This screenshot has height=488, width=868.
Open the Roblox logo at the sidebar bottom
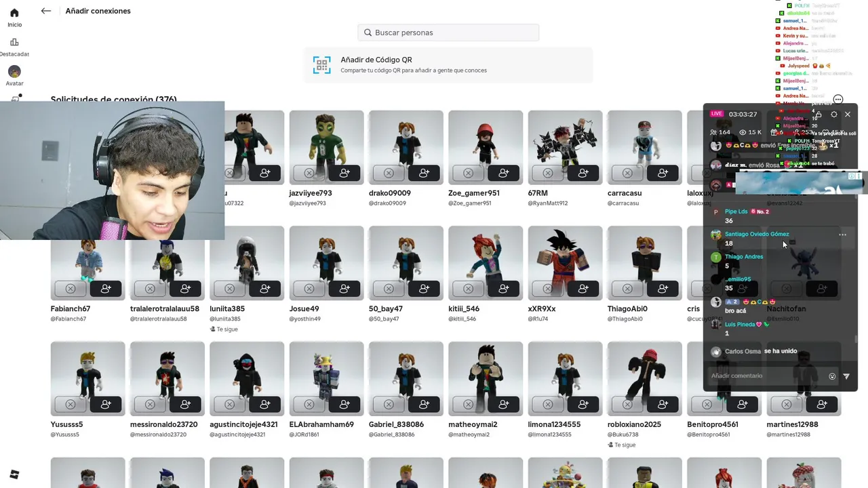pyautogui.click(x=14, y=474)
